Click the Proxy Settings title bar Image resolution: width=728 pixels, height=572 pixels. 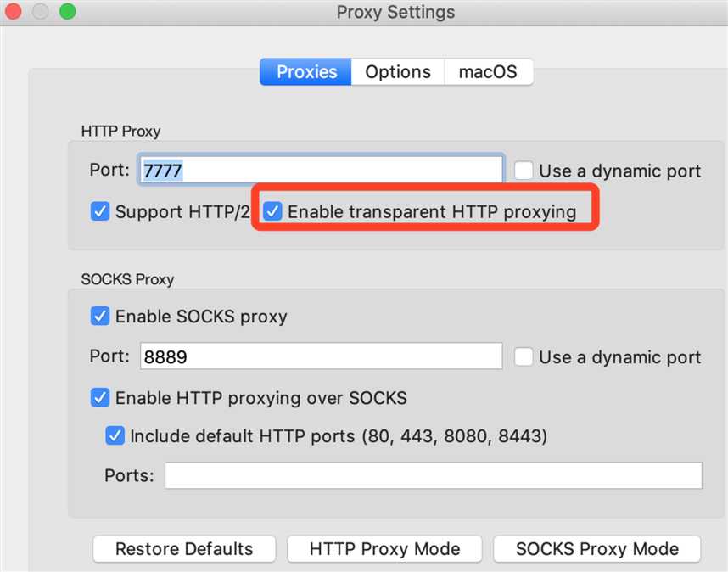395,12
